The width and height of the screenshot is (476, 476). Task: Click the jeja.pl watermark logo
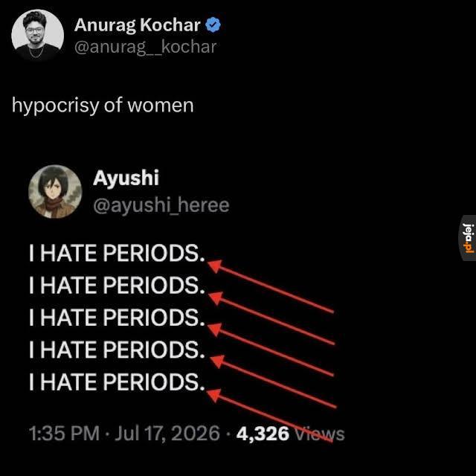coord(468,238)
